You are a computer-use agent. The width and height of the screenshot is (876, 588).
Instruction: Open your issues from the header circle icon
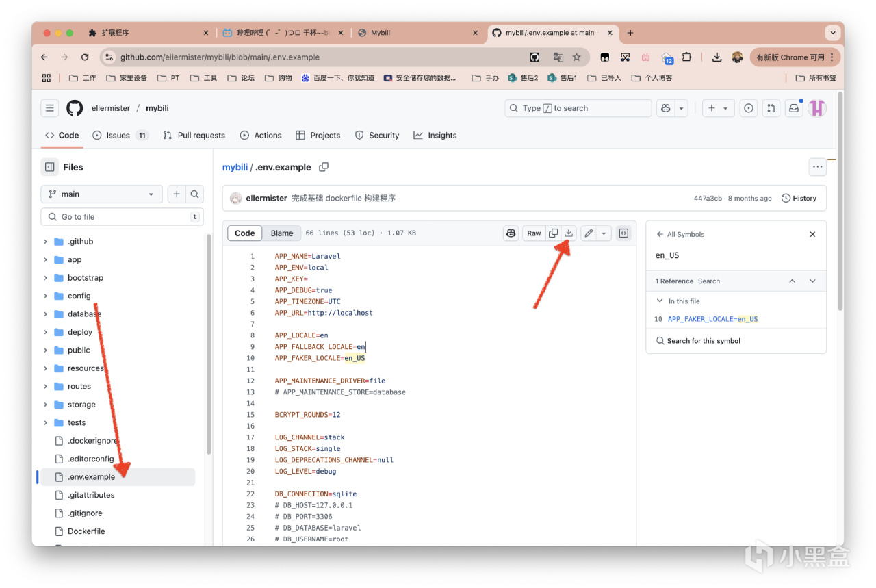pyautogui.click(x=749, y=108)
